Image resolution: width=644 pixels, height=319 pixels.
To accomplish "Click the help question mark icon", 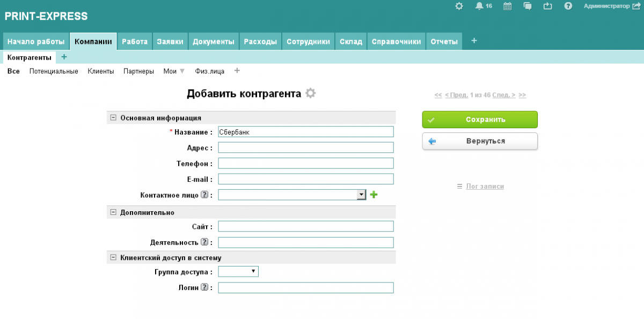I will [x=568, y=6].
